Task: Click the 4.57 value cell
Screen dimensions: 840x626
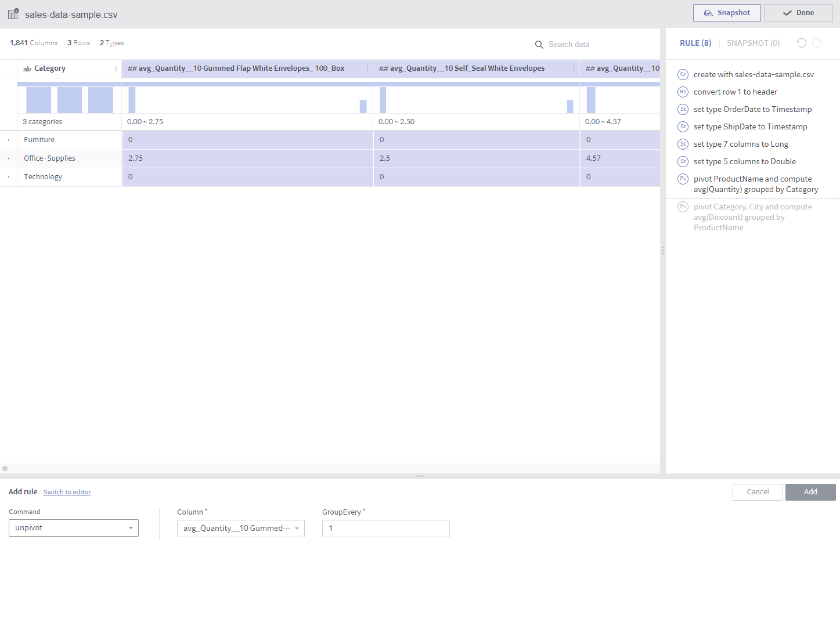Action: (620, 158)
